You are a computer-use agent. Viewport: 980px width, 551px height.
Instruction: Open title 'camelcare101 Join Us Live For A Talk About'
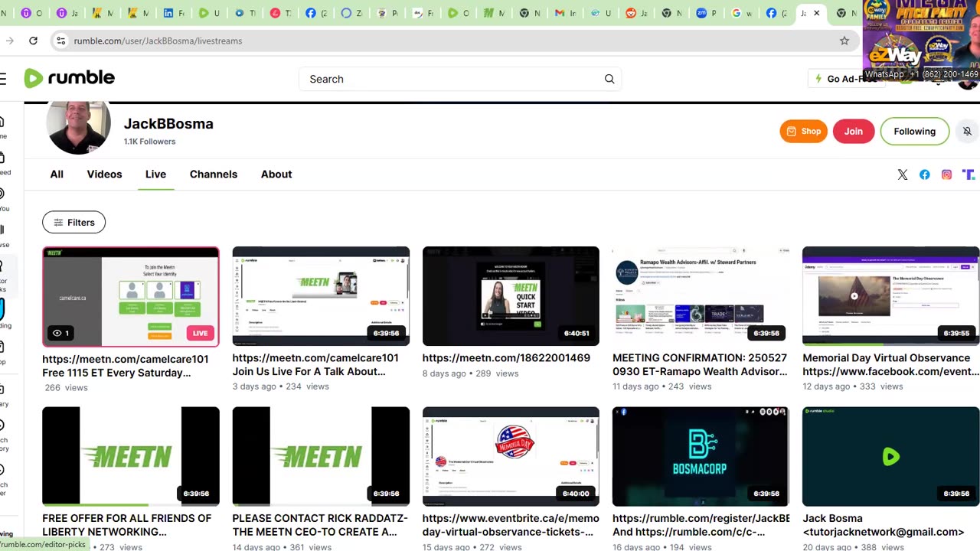pos(315,364)
